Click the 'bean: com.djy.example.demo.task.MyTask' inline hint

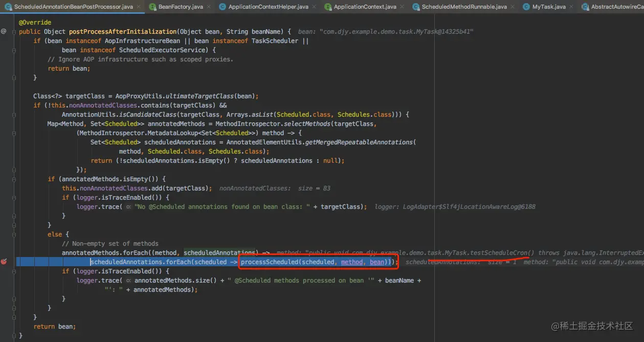pos(386,32)
